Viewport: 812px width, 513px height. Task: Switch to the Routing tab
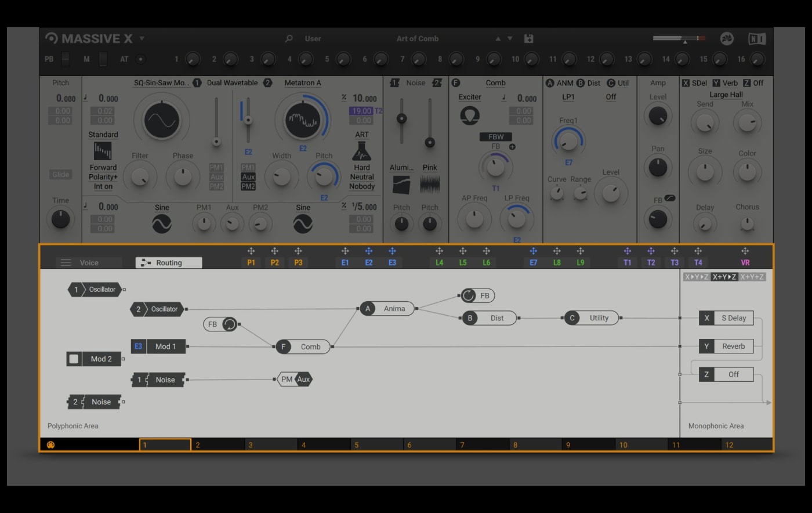click(169, 263)
